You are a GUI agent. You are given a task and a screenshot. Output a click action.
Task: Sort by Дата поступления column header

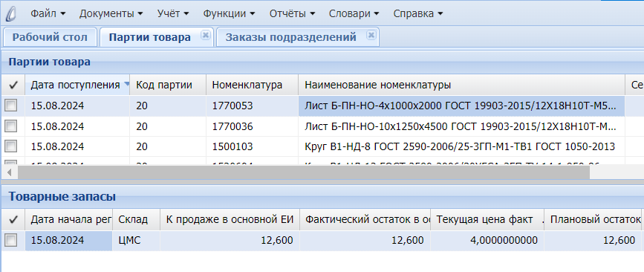point(77,85)
